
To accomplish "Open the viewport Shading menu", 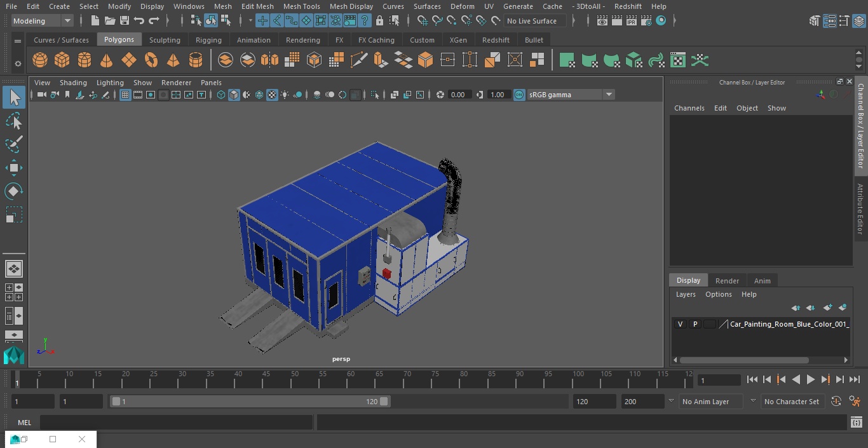I will pos(73,83).
